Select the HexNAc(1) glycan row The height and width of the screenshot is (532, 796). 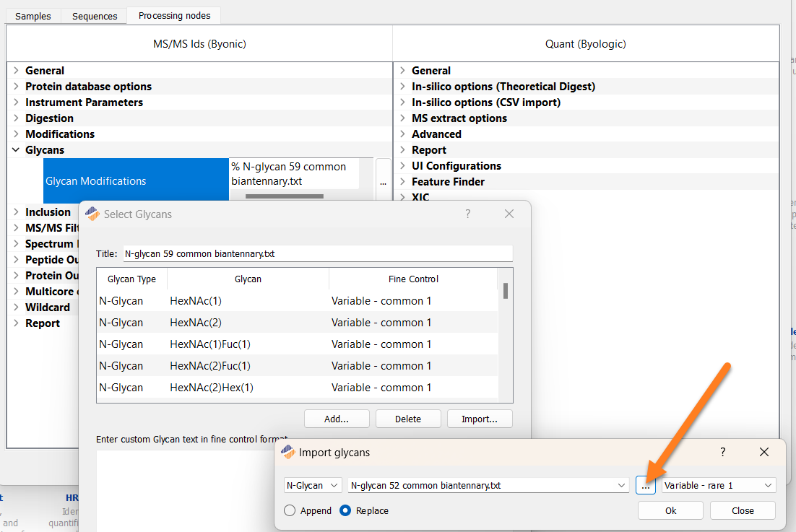point(298,301)
